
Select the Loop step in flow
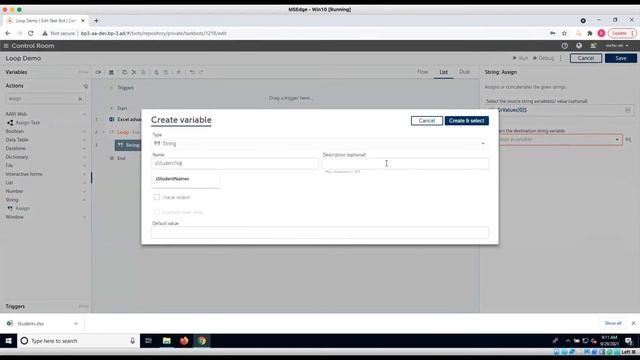[123, 132]
